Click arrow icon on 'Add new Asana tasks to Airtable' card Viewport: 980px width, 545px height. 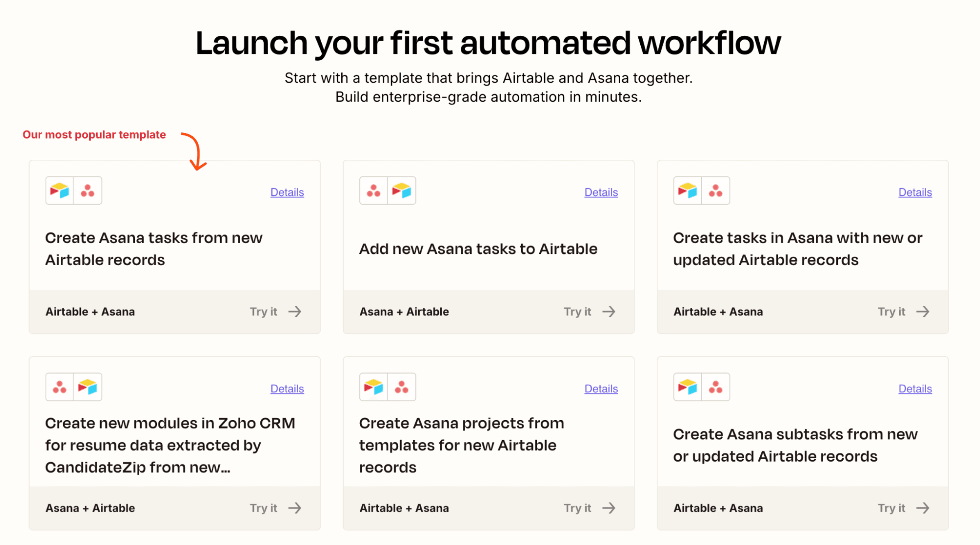(x=609, y=312)
